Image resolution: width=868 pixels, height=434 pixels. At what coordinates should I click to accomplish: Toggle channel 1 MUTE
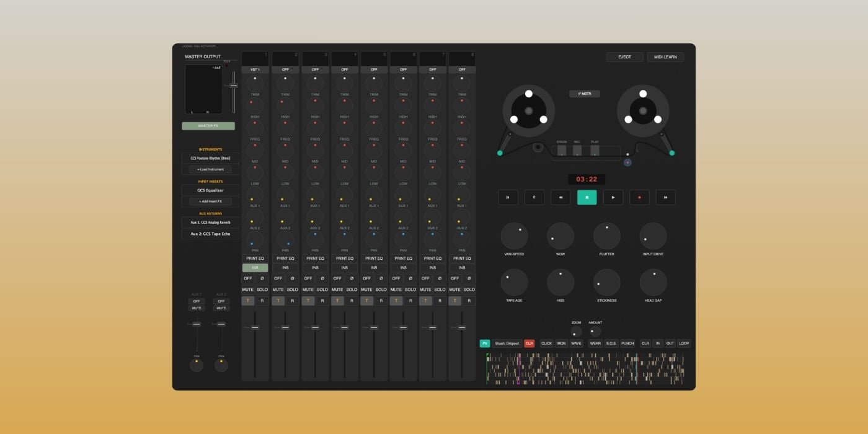coord(248,290)
